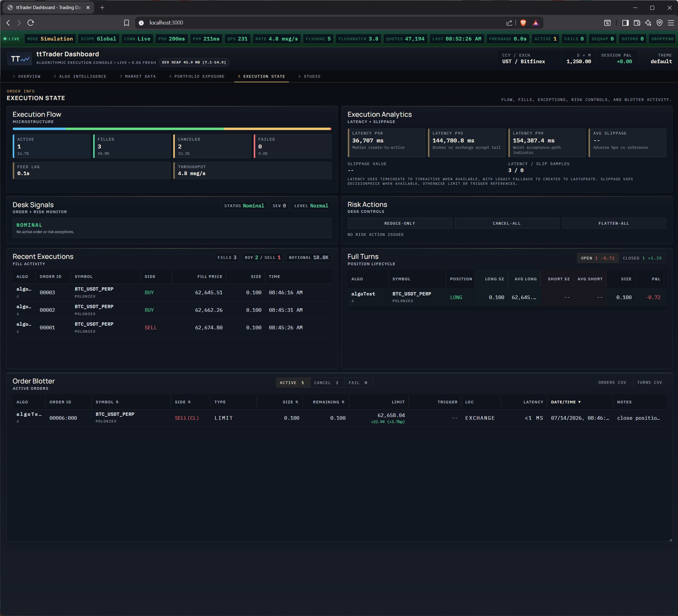Image resolution: width=678 pixels, height=616 pixels.
Task: Sort blotter by Symbol column
Action: pyautogui.click(x=107, y=402)
